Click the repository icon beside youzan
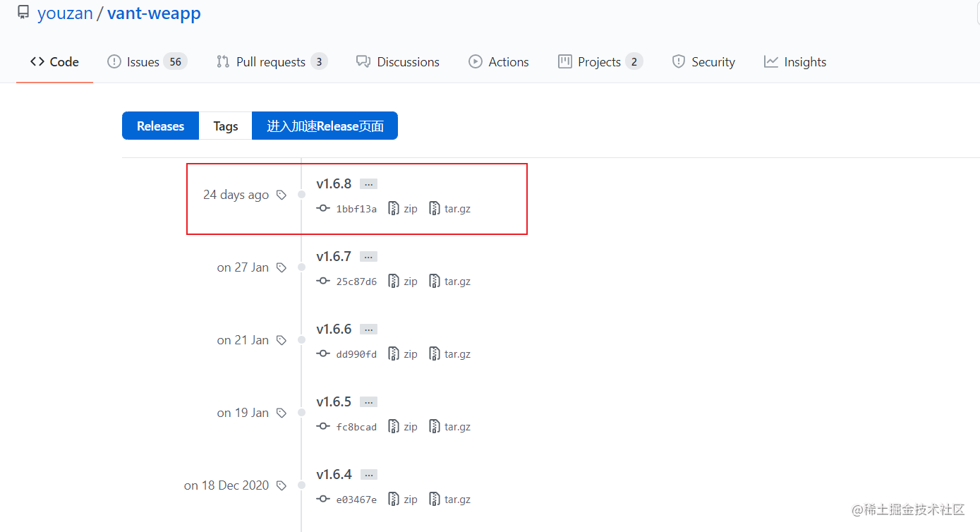 (23, 13)
